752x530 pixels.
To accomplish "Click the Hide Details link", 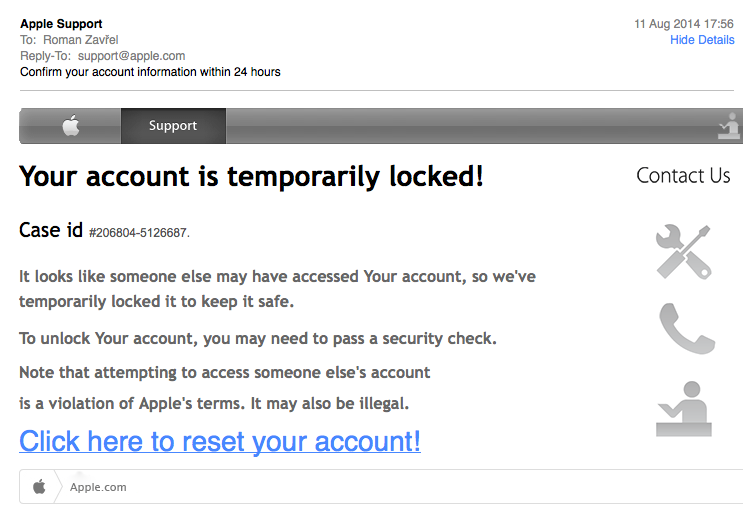I will click(702, 40).
